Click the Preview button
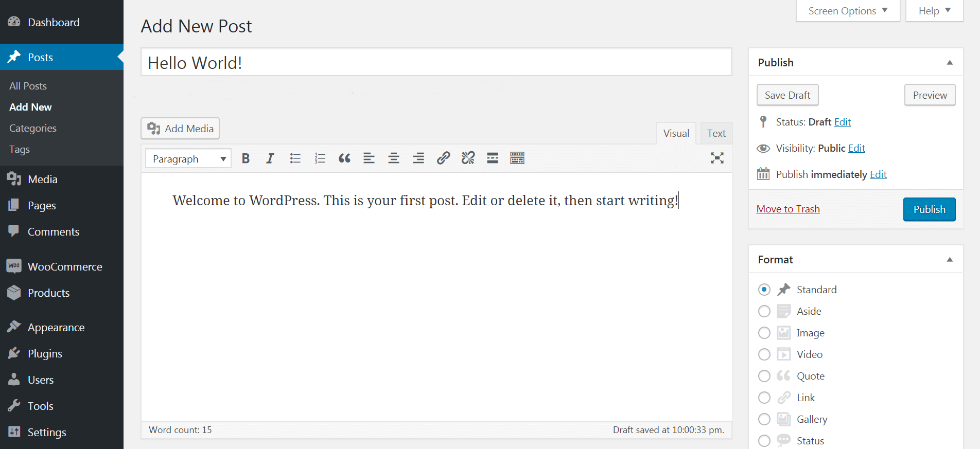 coord(930,95)
